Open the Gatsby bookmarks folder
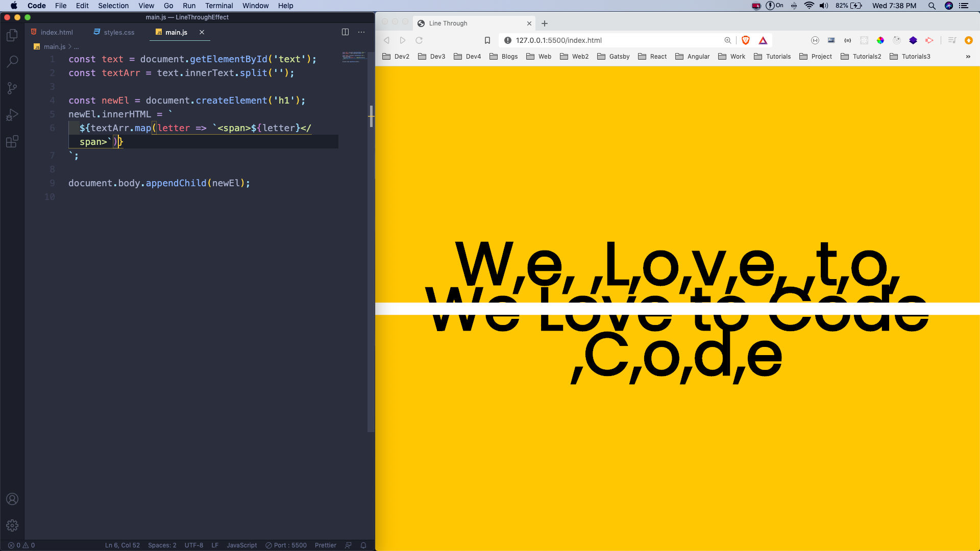The image size is (980, 551). coord(614,57)
